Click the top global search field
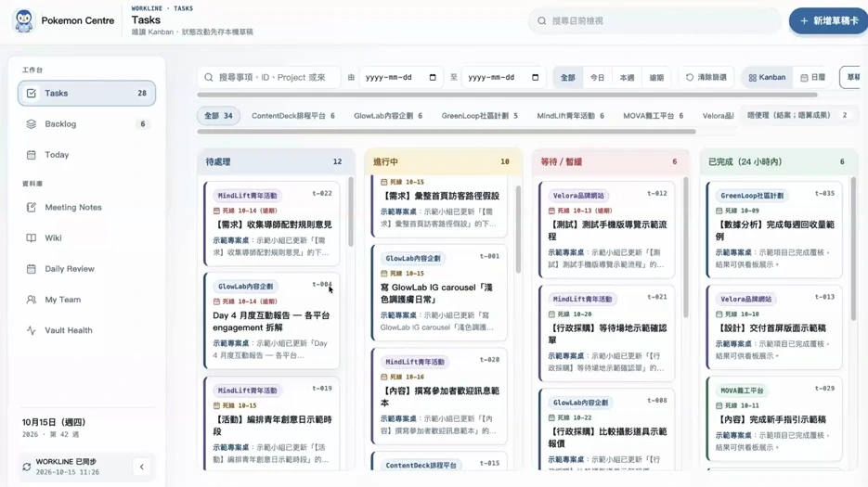This screenshot has width=868, height=487. pos(654,21)
